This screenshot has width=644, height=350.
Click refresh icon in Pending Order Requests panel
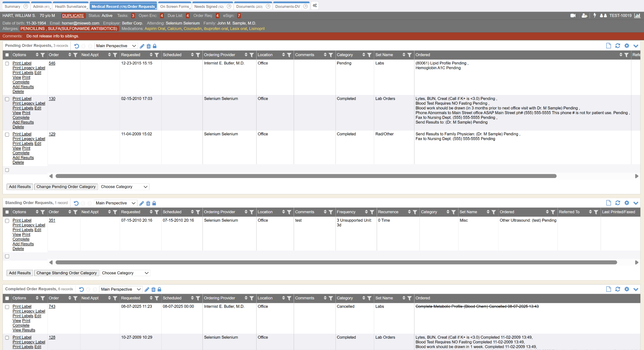(618, 46)
